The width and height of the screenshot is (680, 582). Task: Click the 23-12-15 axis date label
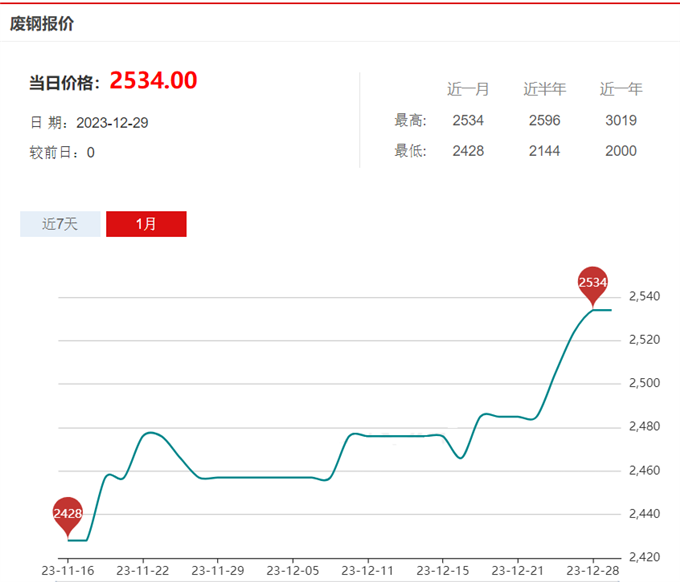(x=443, y=571)
